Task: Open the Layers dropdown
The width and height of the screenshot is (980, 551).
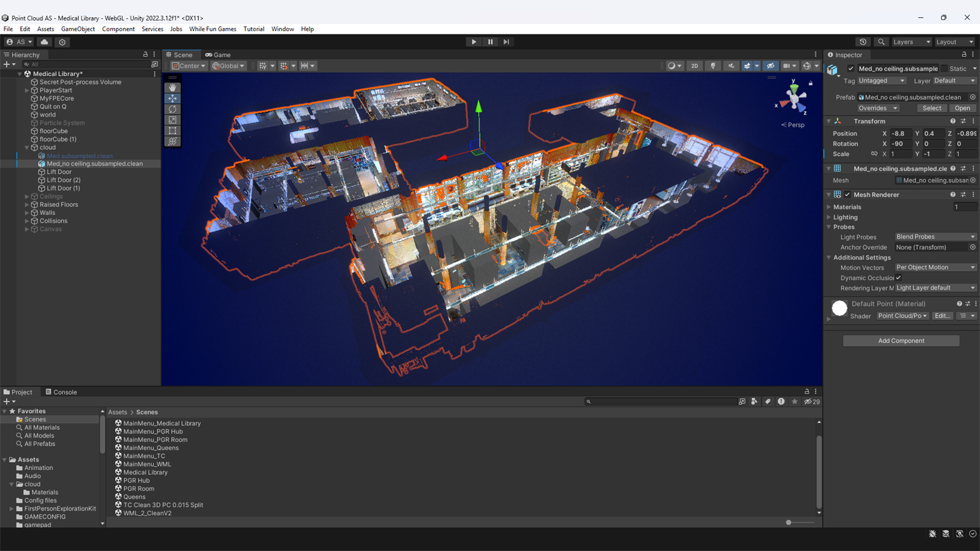Action: 911,42
